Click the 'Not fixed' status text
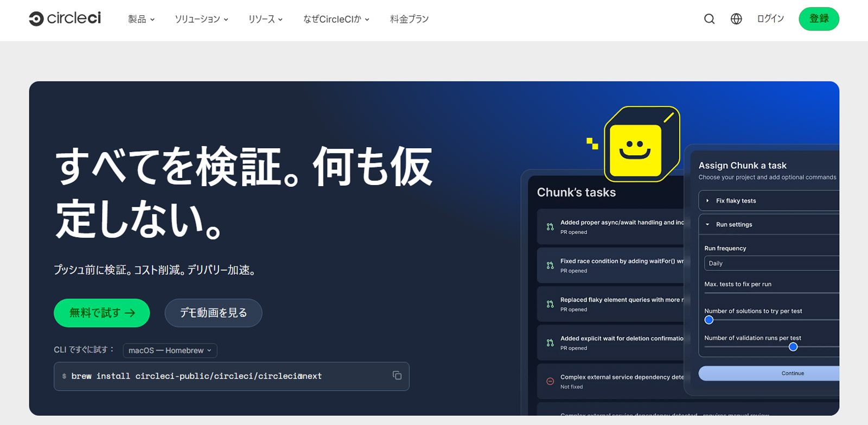 (572, 387)
